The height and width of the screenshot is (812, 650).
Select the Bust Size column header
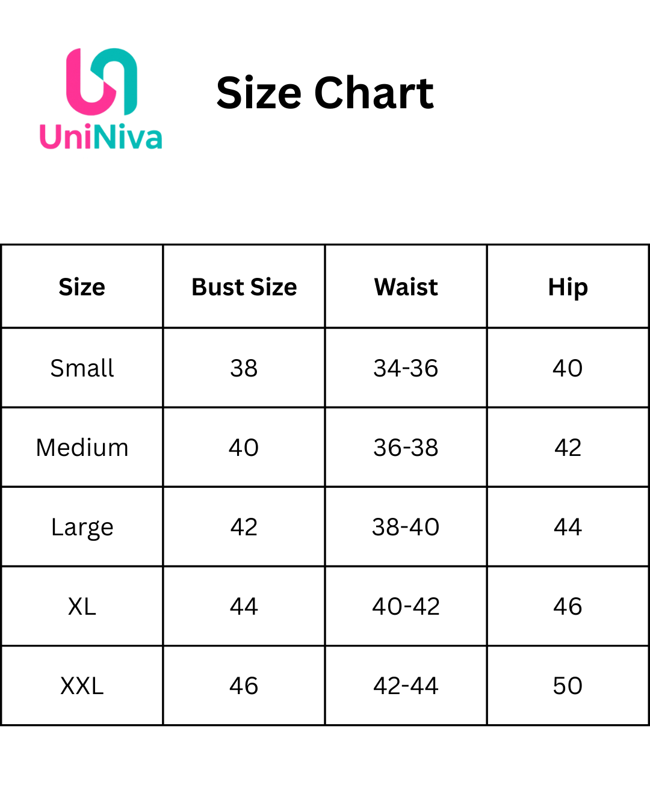244,287
